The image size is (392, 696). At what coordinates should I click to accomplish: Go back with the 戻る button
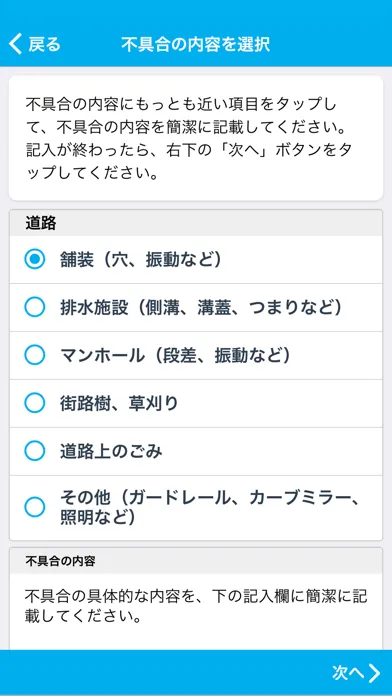click(34, 45)
